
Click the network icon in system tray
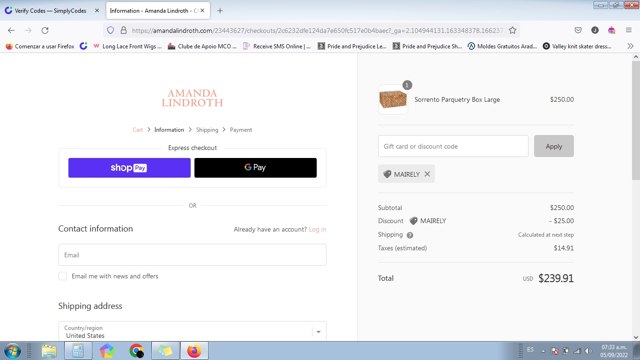pyautogui.click(x=577, y=351)
